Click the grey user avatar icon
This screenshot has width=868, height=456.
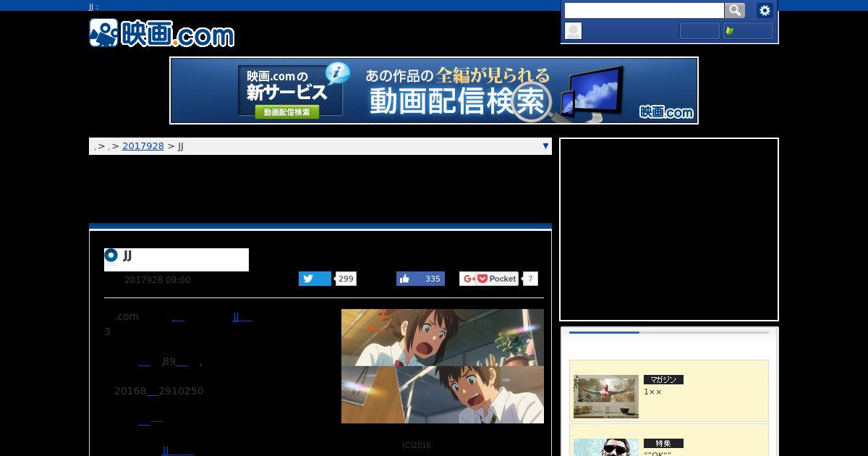click(573, 30)
